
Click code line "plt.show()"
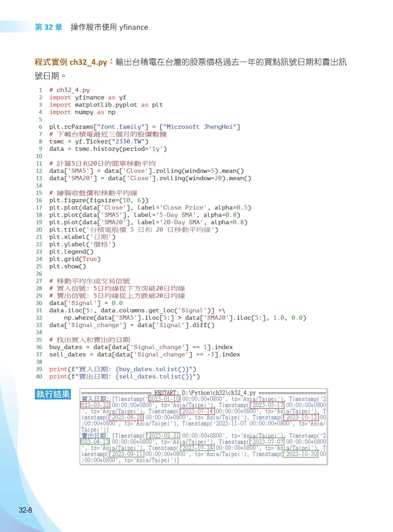(68, 266)
